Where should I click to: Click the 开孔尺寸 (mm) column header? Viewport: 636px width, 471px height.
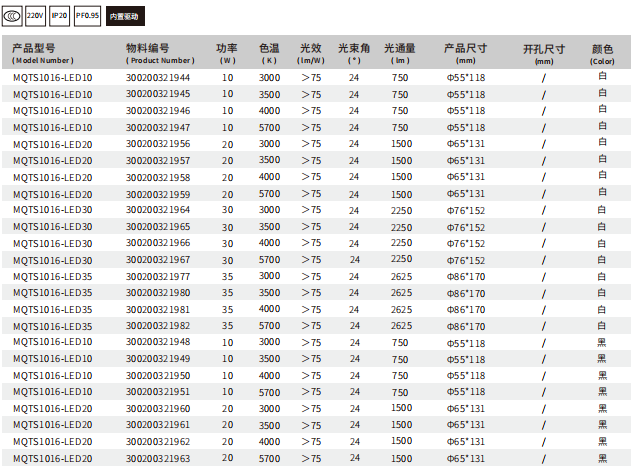[x=544, y=54]
